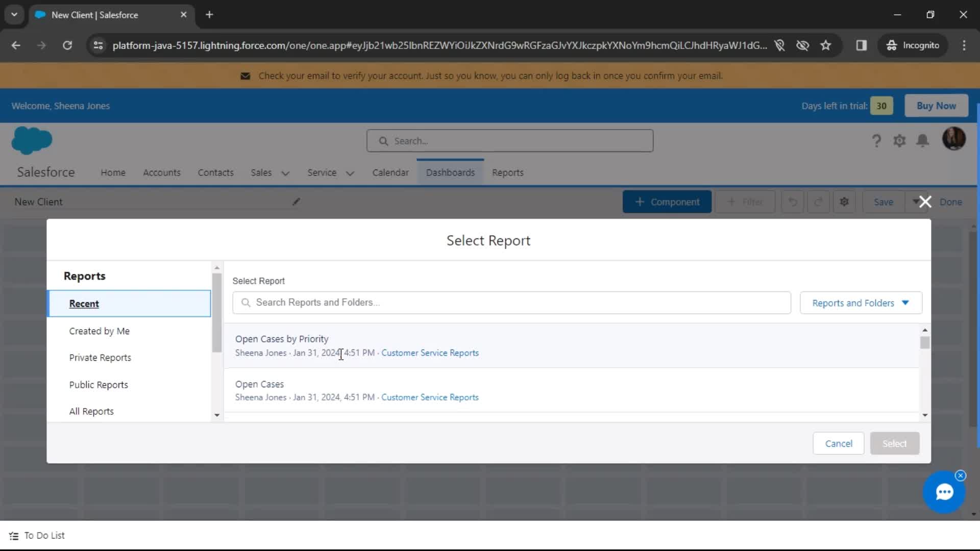980x551 pixels.
Task: Open the Accounts tab
Action: 162,172
